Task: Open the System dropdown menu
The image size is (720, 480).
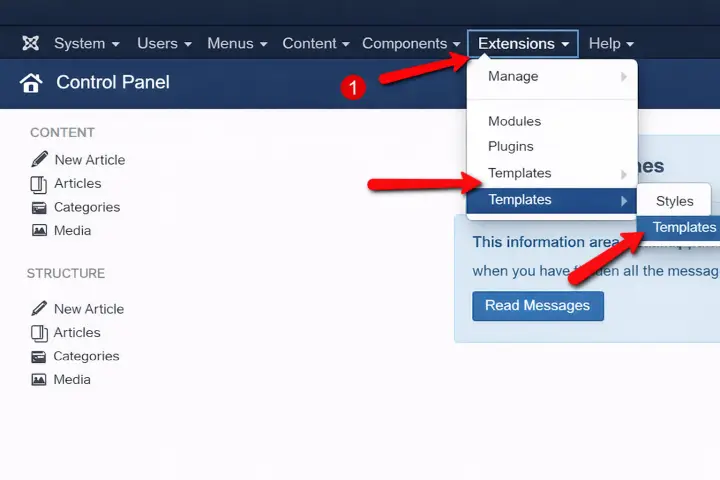Action: point(86,44)
